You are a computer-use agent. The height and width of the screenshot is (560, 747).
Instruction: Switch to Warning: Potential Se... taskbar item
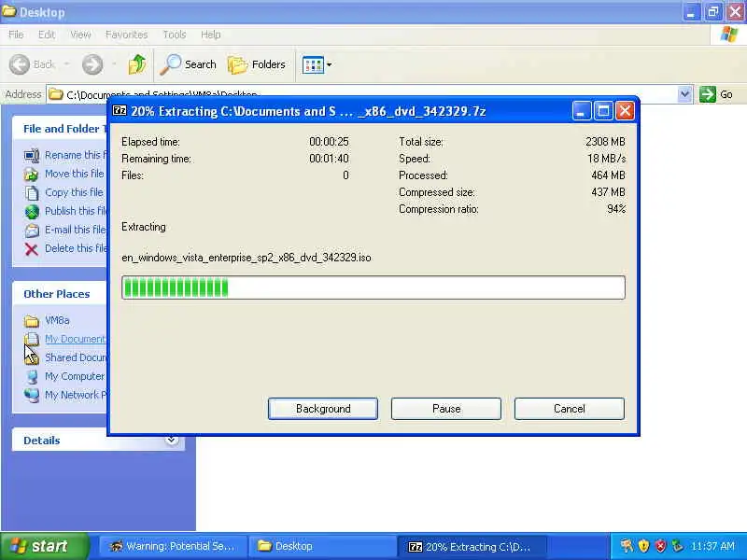pyautogui.click(x=174, y=546)
